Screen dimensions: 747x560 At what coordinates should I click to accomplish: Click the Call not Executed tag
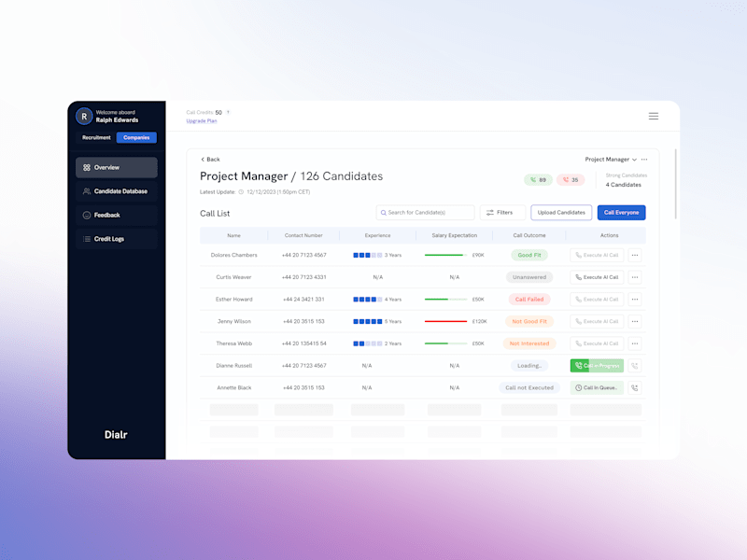point(529,387)
